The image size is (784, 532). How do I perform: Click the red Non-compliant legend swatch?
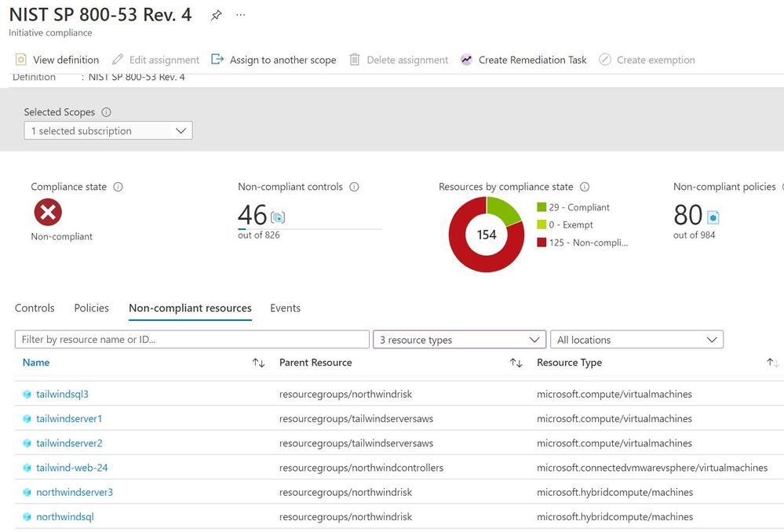(x=542, y=242)
